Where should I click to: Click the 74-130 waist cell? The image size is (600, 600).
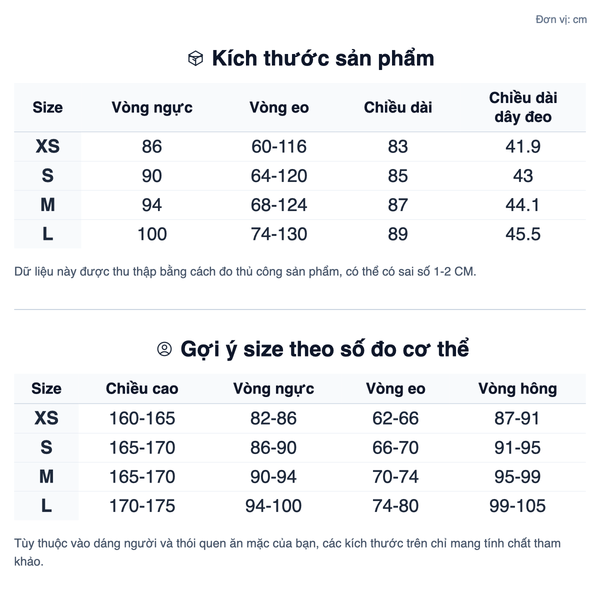click(279, 234)
